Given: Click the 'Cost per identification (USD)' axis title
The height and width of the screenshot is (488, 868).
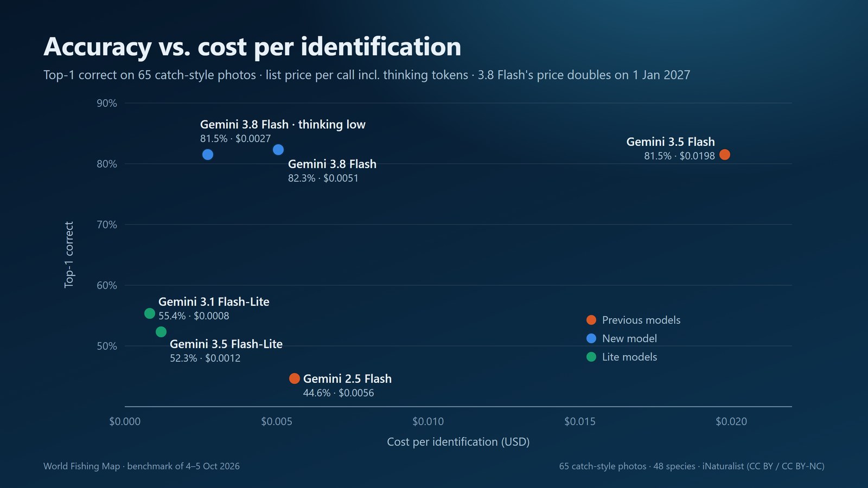Looking at the screenshot, I should (x=458, y=442).
